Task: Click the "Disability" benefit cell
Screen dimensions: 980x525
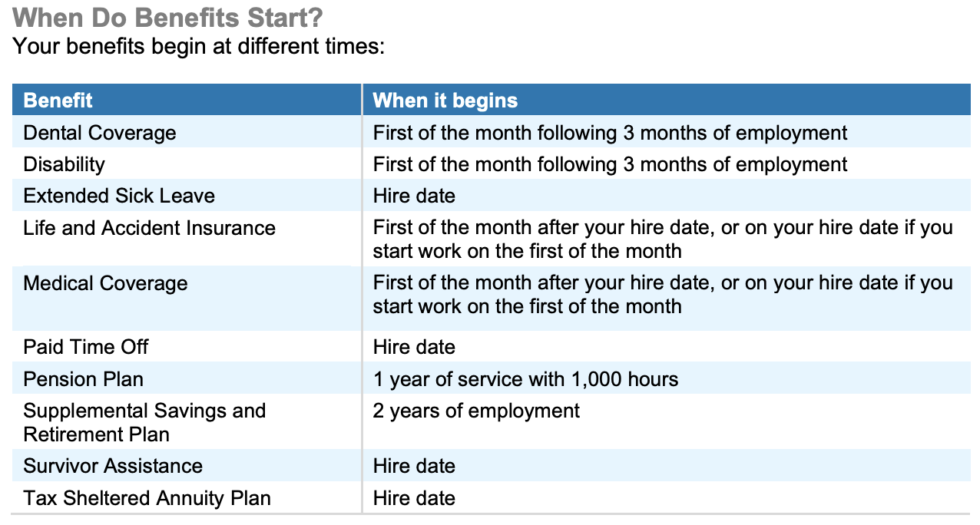Action: coord(64,164)
